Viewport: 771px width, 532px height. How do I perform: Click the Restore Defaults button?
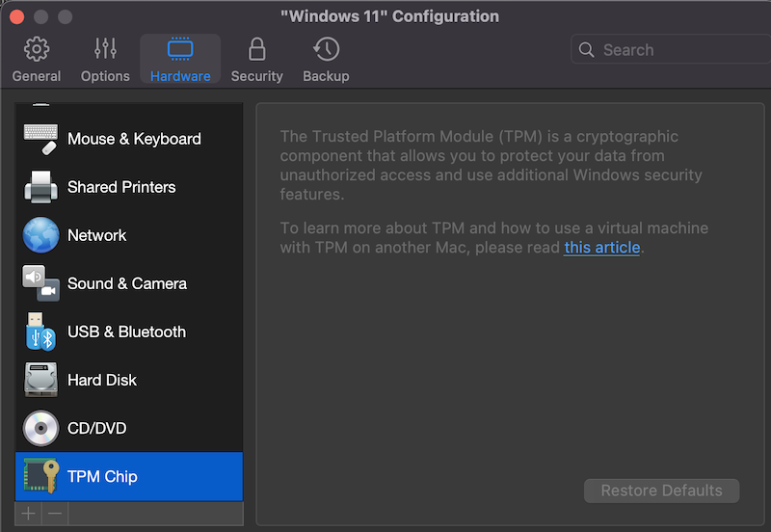click(661, 491)
